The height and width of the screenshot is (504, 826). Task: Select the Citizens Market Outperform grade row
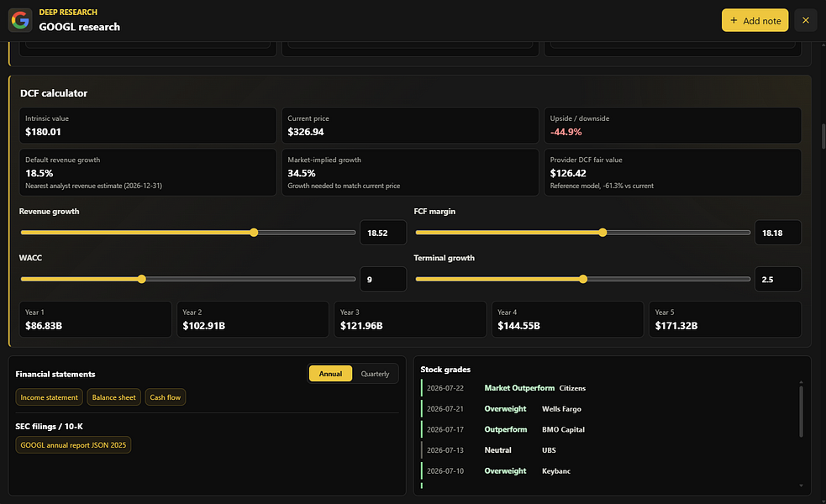(608, 388)
